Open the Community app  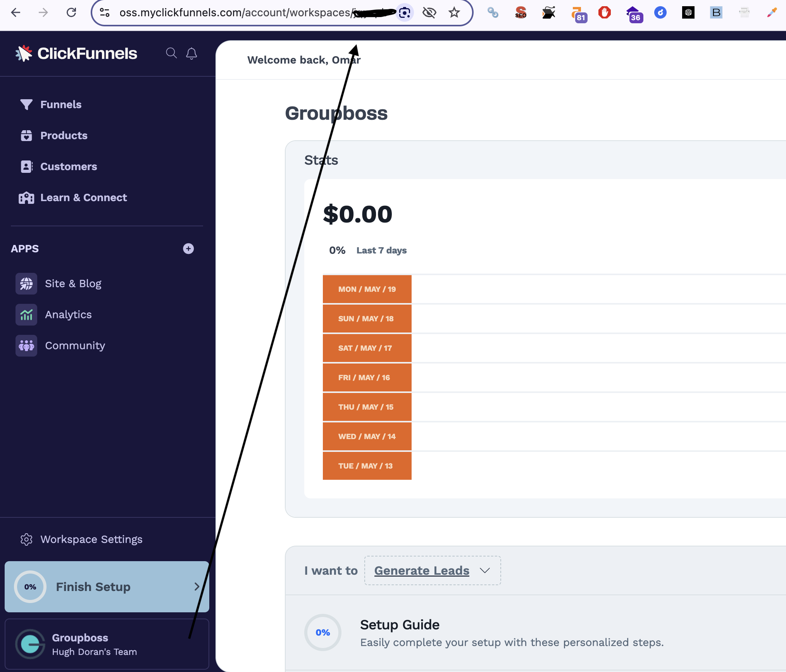pyautogui.click(x=75, y=346)
